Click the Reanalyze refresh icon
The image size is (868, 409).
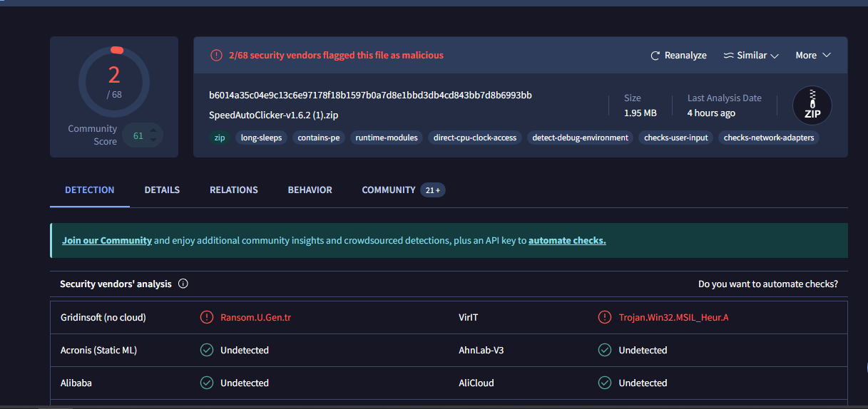[x=655, y=56]
